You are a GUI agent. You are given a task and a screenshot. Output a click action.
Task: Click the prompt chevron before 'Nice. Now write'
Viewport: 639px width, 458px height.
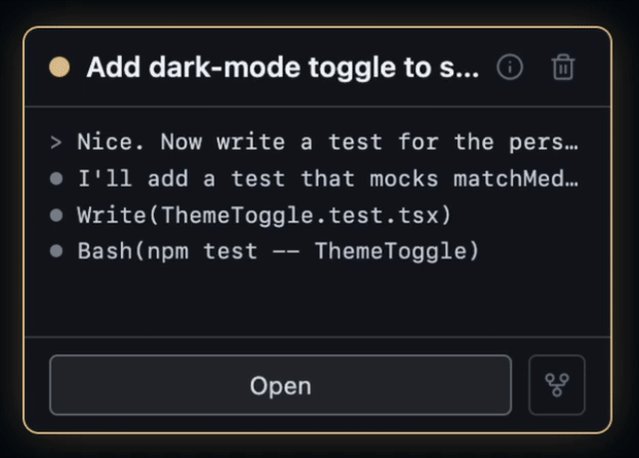(x=56, y=143)
